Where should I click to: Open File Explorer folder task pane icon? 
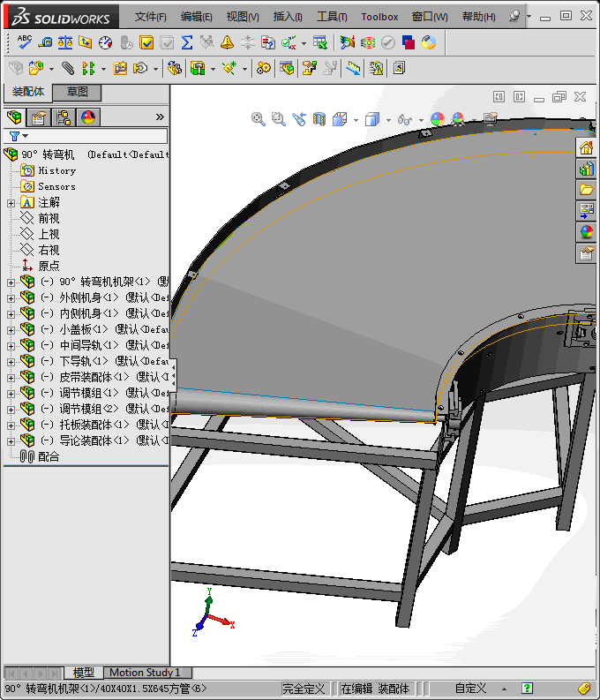[x=586, y=190]
